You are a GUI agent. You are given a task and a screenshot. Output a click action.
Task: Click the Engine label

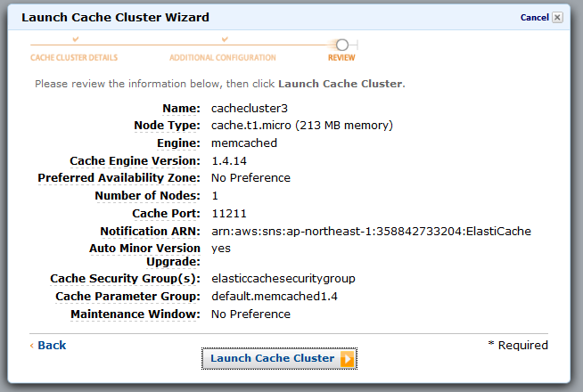(x=178, y=143)
